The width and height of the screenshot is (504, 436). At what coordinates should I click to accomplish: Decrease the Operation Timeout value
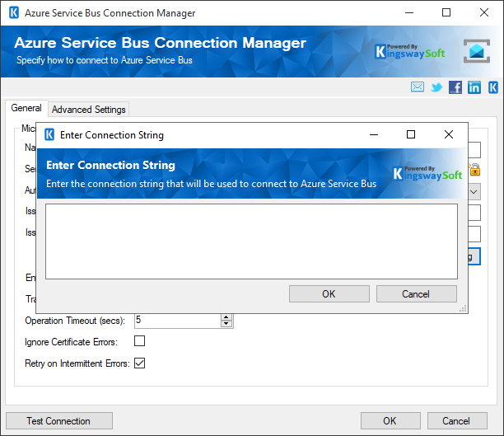point(226,324)
